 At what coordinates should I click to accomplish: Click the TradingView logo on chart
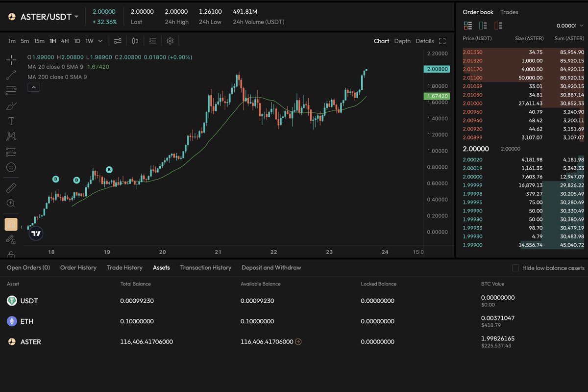pos(36,234)
